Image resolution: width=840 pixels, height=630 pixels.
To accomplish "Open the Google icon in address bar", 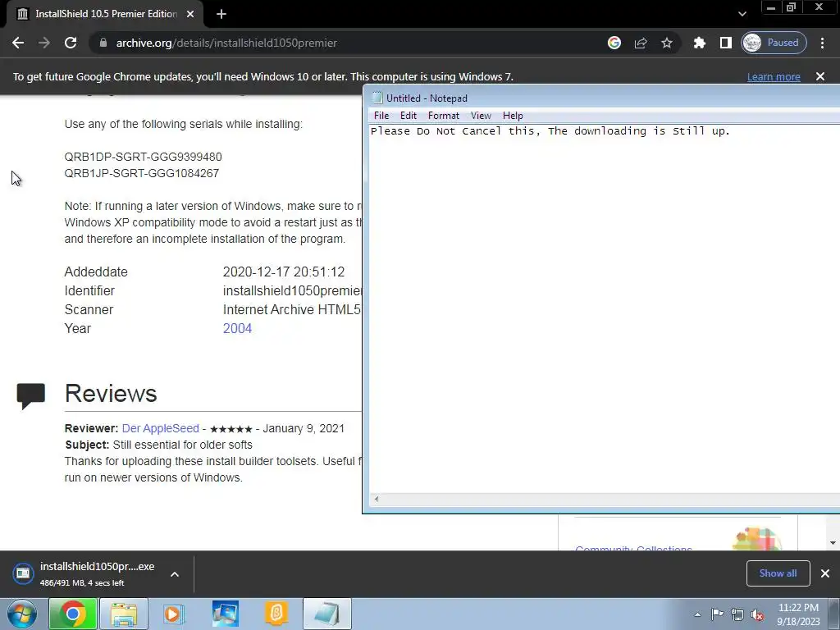I will pyautogui.click(x=614, y=43).
